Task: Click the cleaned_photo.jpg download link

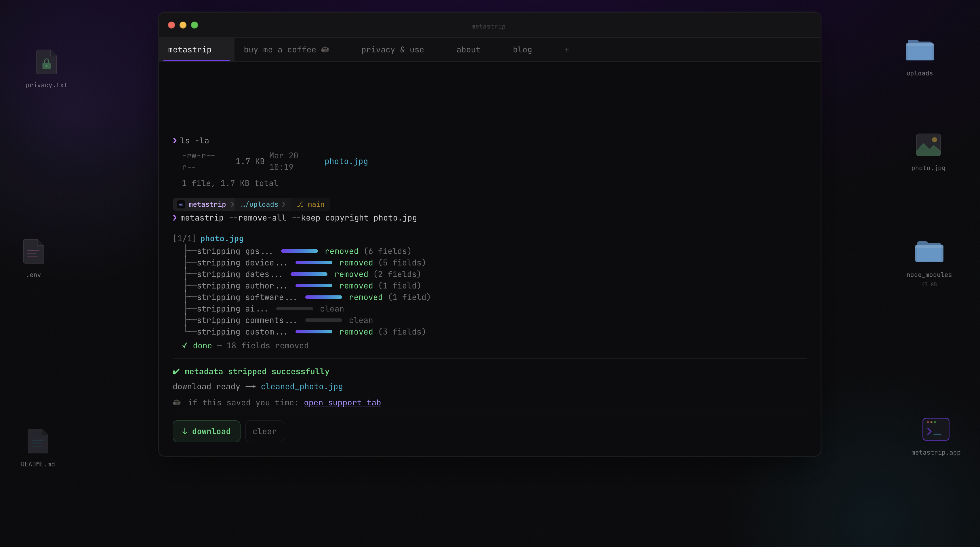Action: coord(302,387)
